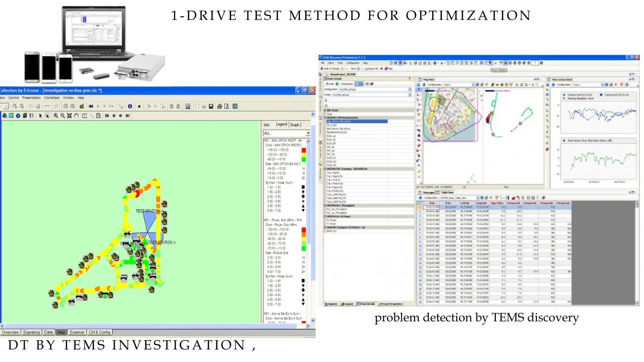This screenshot has width=644, height=362.
Task: Open the Signaling worksheet tab
Action: tap(31, 332)
